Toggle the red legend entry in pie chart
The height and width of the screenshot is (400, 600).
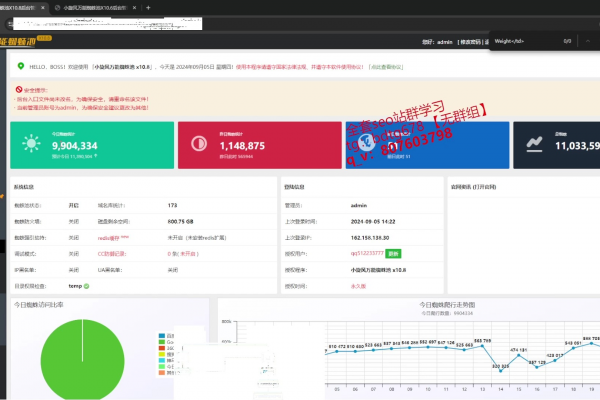click(164, 350)
